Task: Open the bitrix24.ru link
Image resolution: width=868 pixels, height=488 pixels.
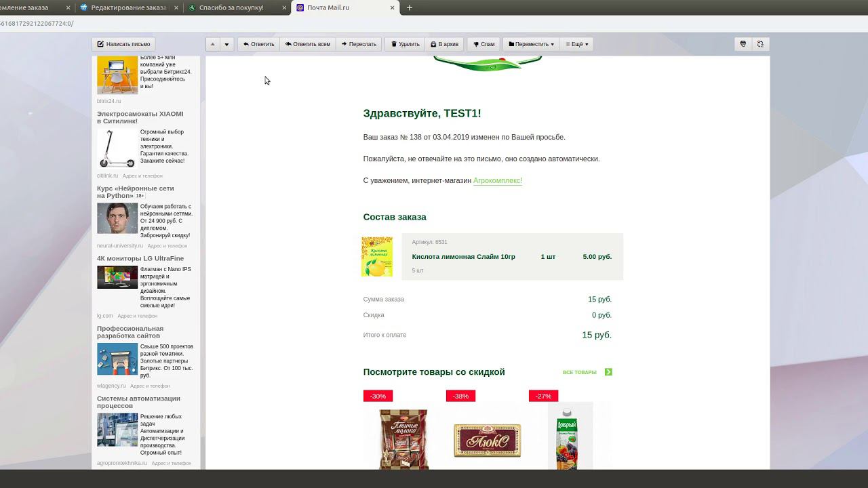Action: [x=108, y=101]
